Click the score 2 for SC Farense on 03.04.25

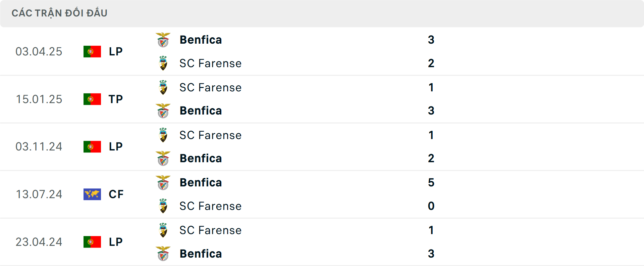pyautogui.click(x=431, y=63)
